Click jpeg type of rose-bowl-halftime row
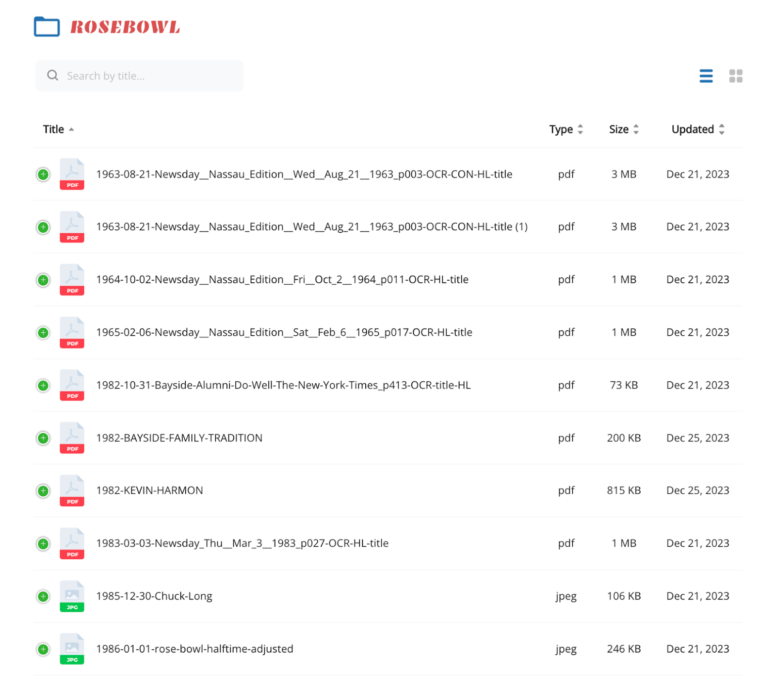 566,650
